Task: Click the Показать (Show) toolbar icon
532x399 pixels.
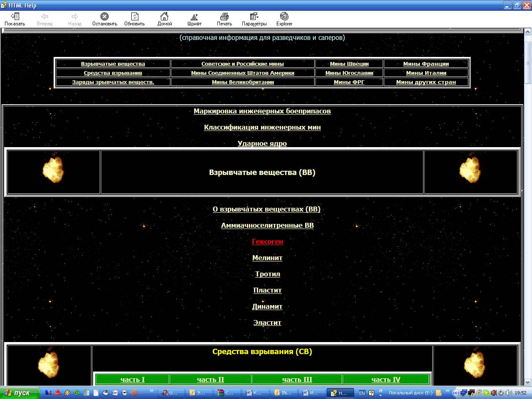Action: [x=15, y=19]
